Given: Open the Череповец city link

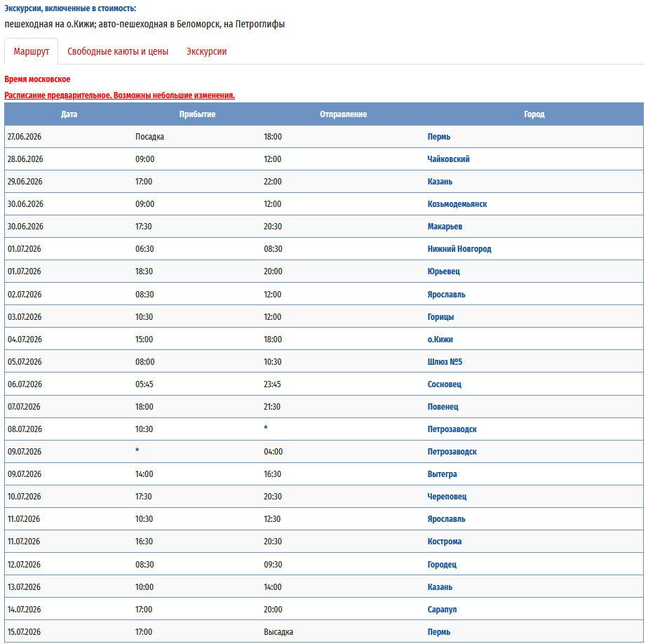Looking at the screenshot, I should coord(447,497).
